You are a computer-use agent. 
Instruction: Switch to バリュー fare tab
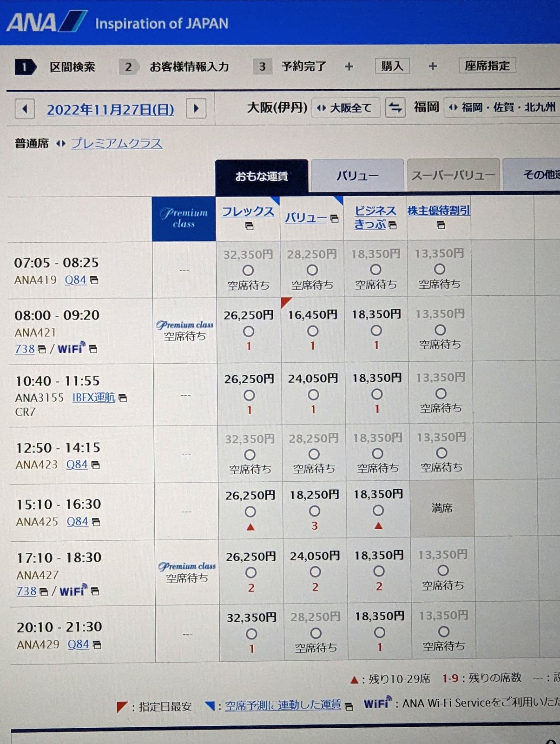click(357, 176)
